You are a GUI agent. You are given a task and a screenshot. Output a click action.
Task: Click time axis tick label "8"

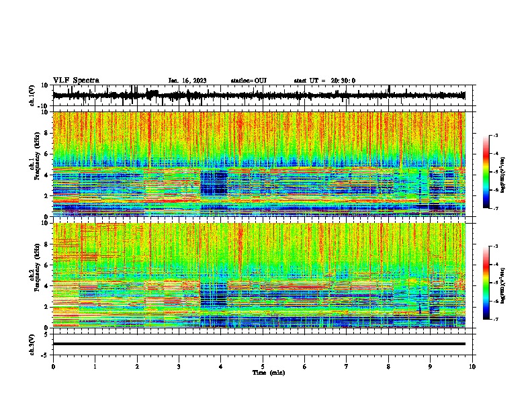point(388,367)
